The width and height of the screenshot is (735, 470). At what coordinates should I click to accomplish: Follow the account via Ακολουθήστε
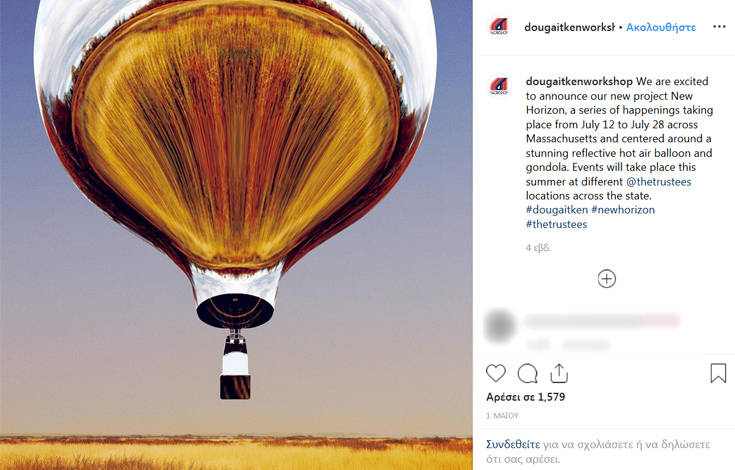point(661,27)
